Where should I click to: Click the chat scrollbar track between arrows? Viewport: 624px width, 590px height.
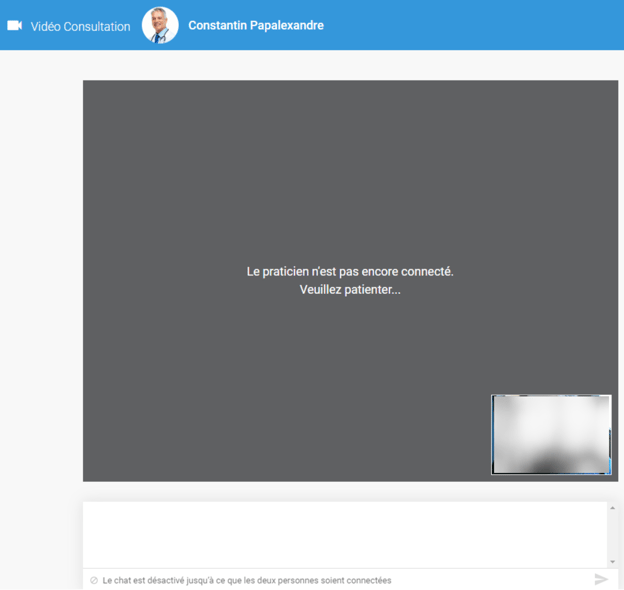(x=612, y=535)
